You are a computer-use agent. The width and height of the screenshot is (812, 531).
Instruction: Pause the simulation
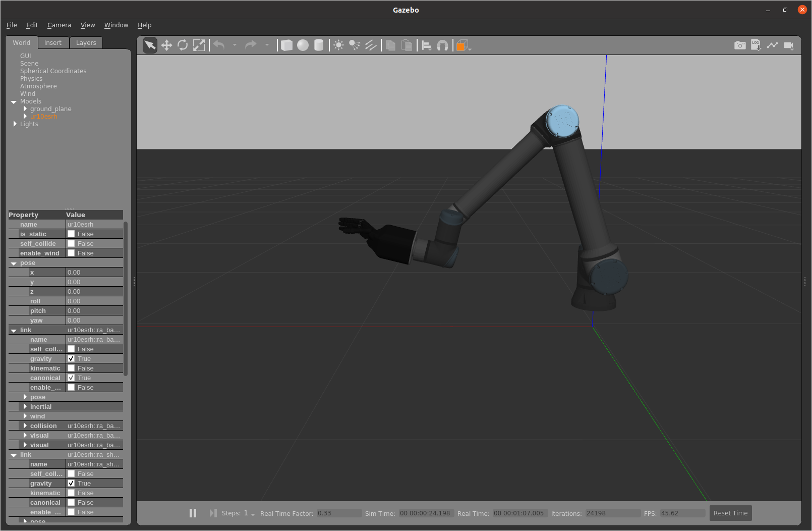pyautogui.click(x=193, y=513)
